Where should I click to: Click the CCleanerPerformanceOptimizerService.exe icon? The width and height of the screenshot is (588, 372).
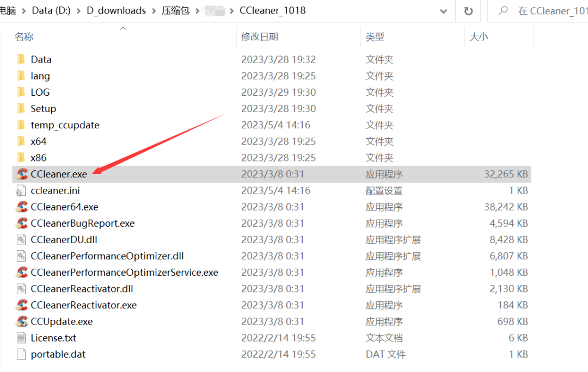21,272
